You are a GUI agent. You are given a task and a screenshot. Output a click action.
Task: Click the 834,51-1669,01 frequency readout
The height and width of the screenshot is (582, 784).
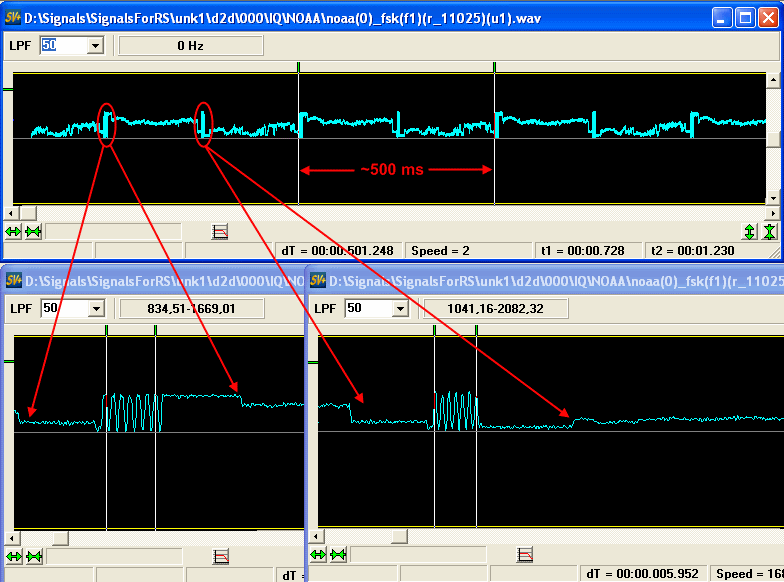coord(178,309)
